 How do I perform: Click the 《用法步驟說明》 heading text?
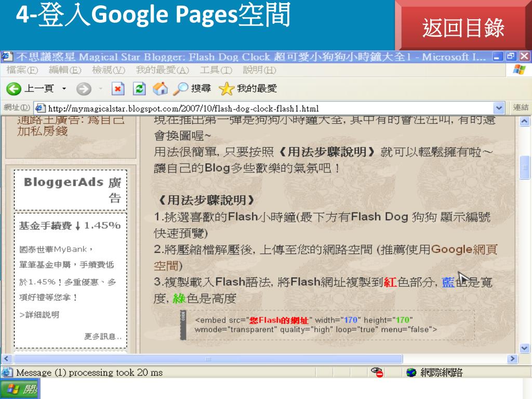click(206, 200)
